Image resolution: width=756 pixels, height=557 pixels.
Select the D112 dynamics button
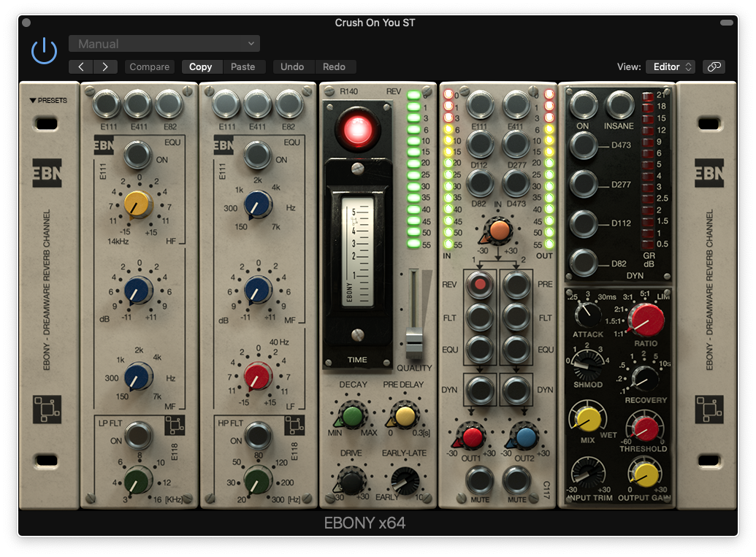[x=584, y=223]
